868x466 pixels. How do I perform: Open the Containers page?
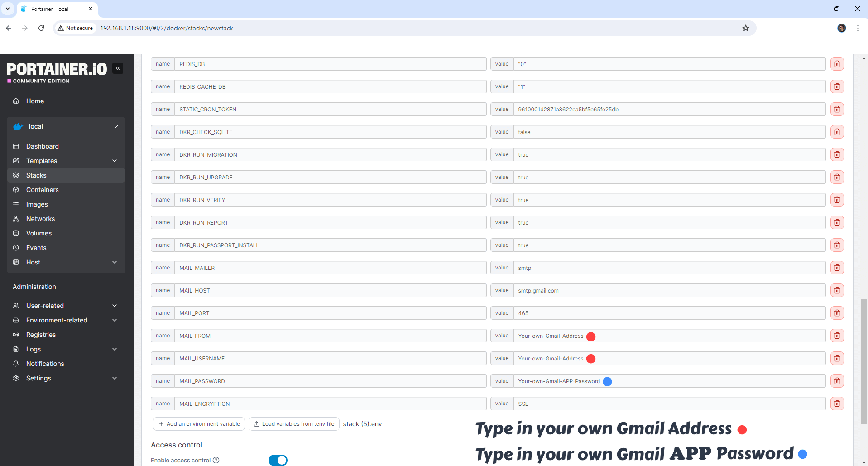(42, 190)
